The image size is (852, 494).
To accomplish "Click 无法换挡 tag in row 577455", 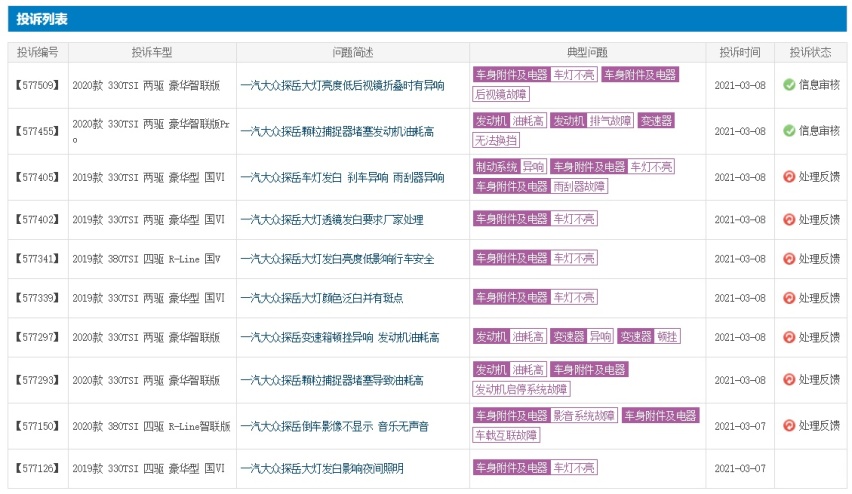I will click(496, 141).
